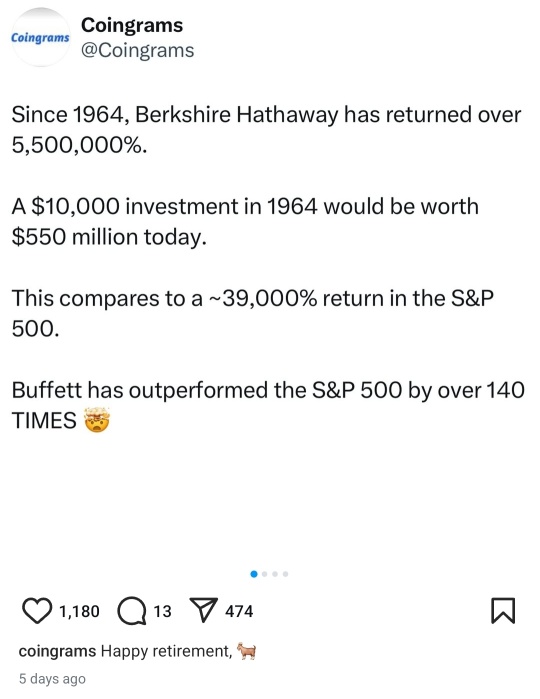Like the post with the heart icon
540x699 pixels.
(x=37, y=611)
